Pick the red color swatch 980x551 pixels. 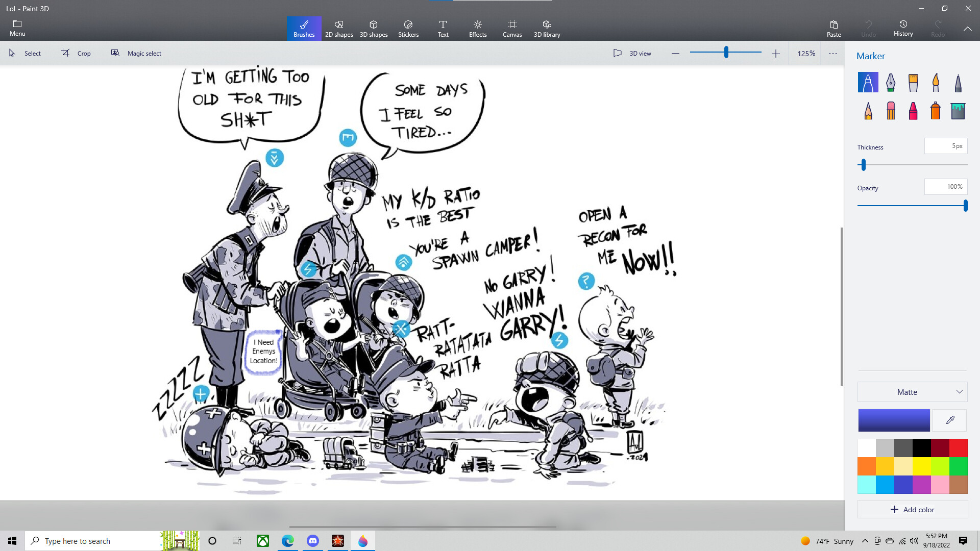click(x=959, y=448)
